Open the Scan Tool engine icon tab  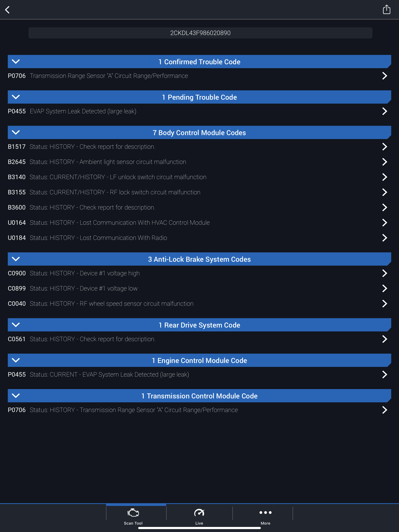[x=133, y=516]
